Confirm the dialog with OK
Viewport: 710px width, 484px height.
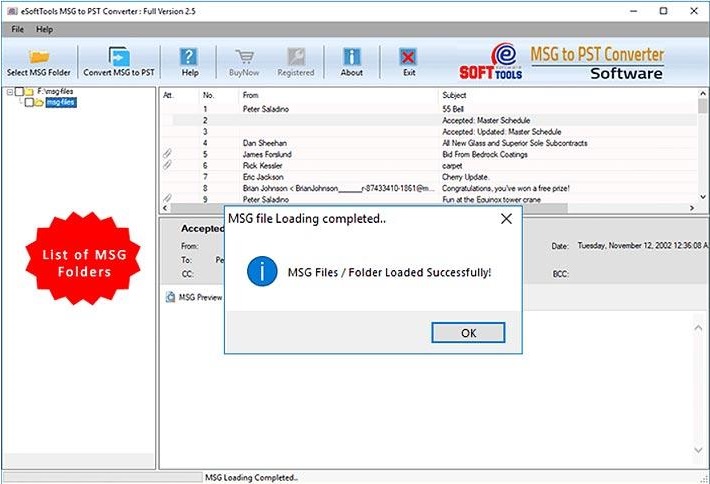(468, 333)
